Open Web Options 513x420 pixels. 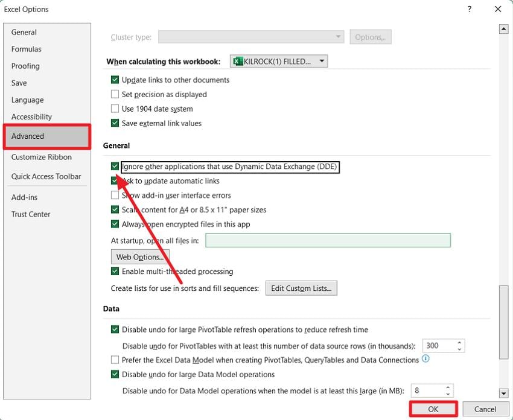click(x=139, y=256)
